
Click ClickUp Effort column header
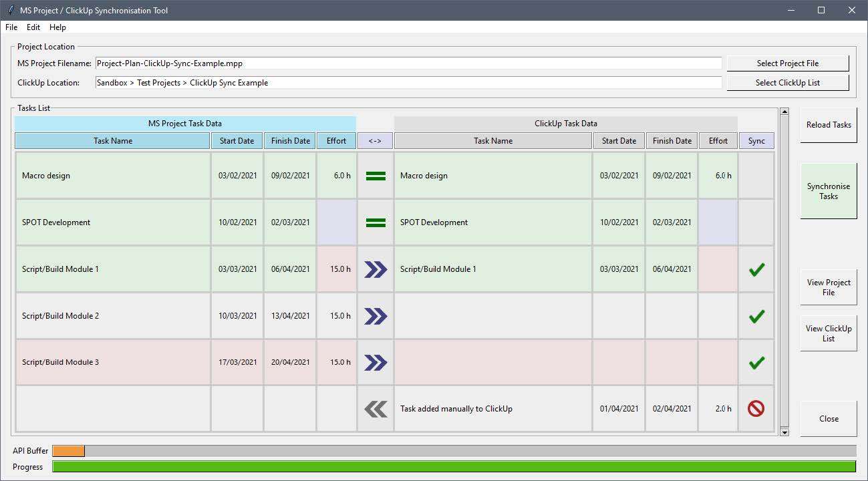718,141
